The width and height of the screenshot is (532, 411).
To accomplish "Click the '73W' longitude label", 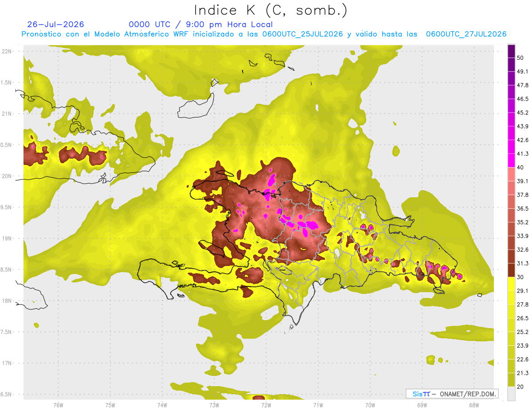I will click(214, 405).
